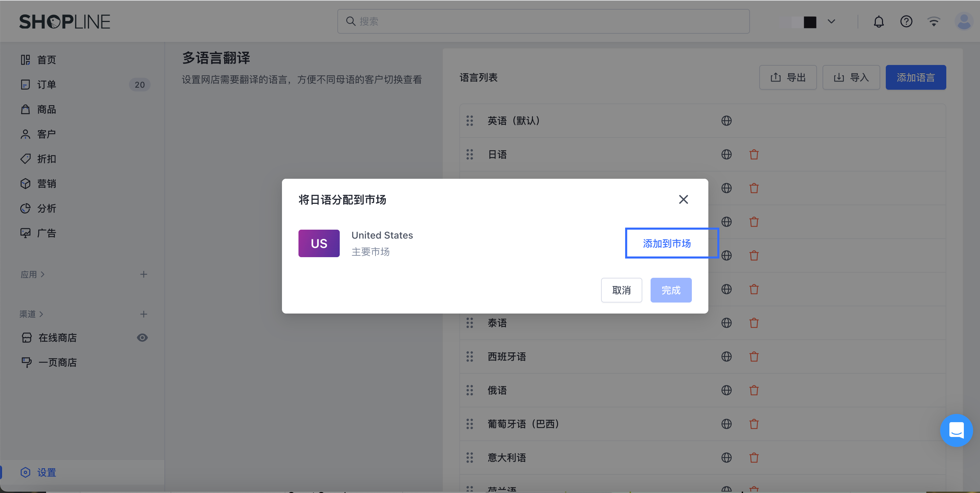Click globe icon next to Italian language

pyautogui.click(x=726, y=458)
